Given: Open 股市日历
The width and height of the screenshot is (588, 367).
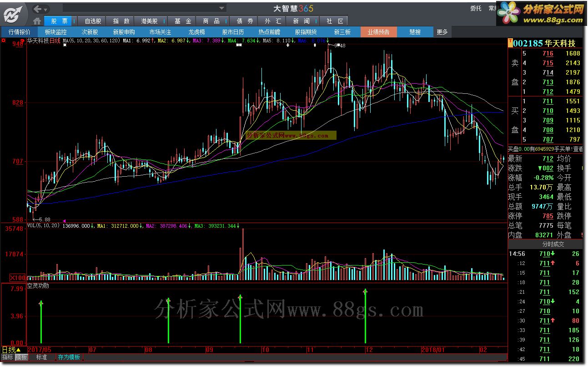Looking at the screenshot, I should pyautogui.click(x=233, y=32).
